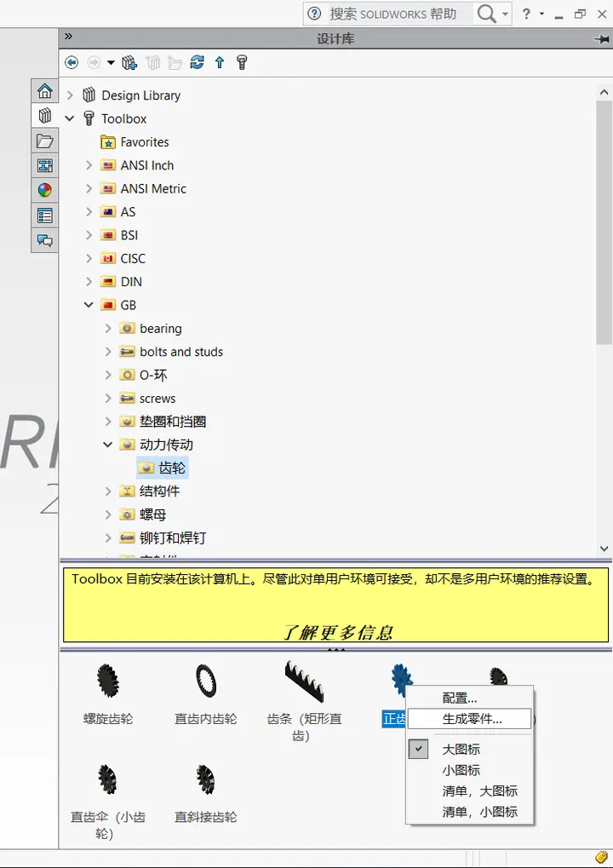613x868 pixels.
Task: Open the search type dropdown arrow
Action: click(x=505, y=14)
